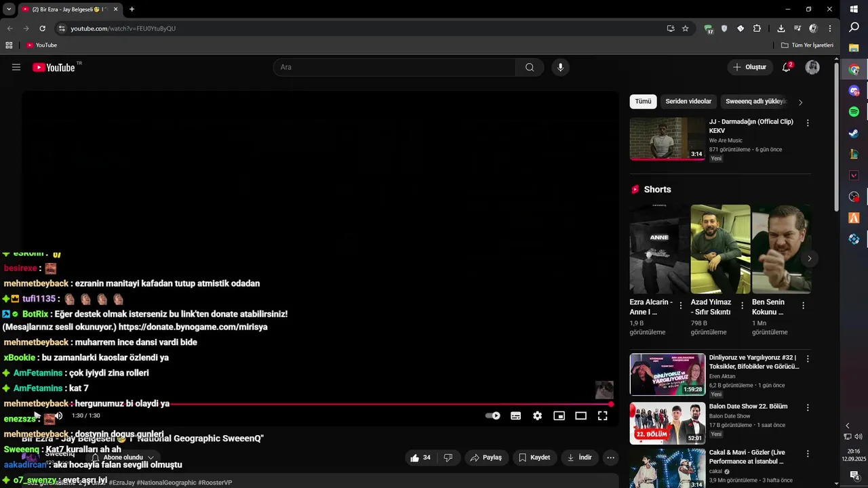Open the Chrome three-dot menu
868x488 pixels.
coord(829,28)
